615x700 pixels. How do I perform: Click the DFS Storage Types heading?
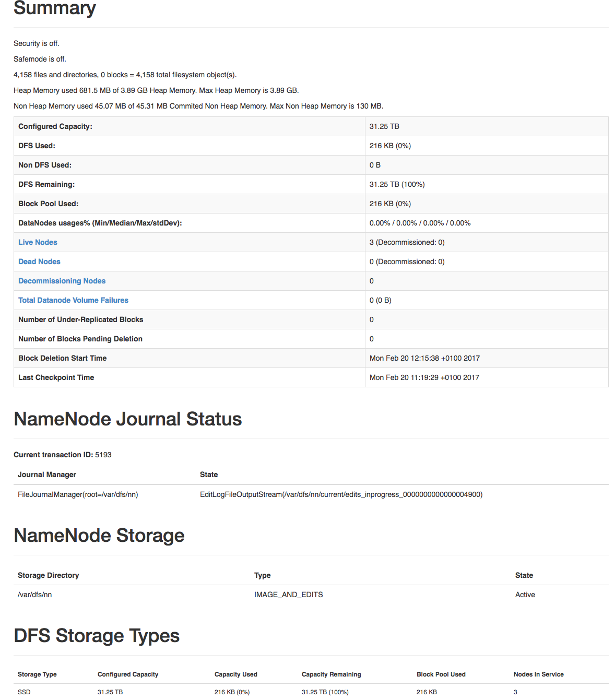97,636
